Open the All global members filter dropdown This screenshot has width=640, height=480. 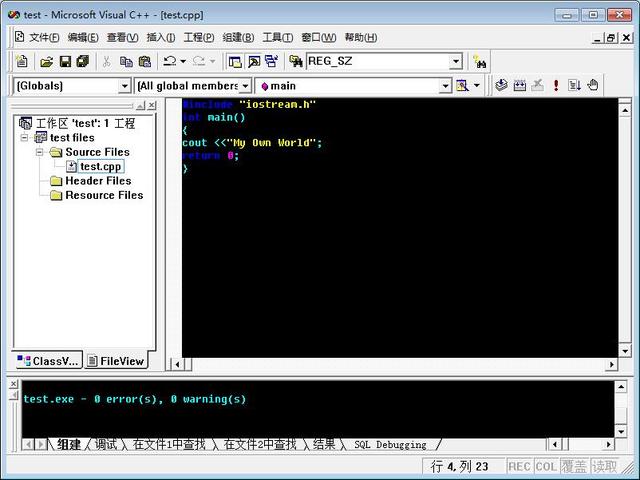coord(245,86)
